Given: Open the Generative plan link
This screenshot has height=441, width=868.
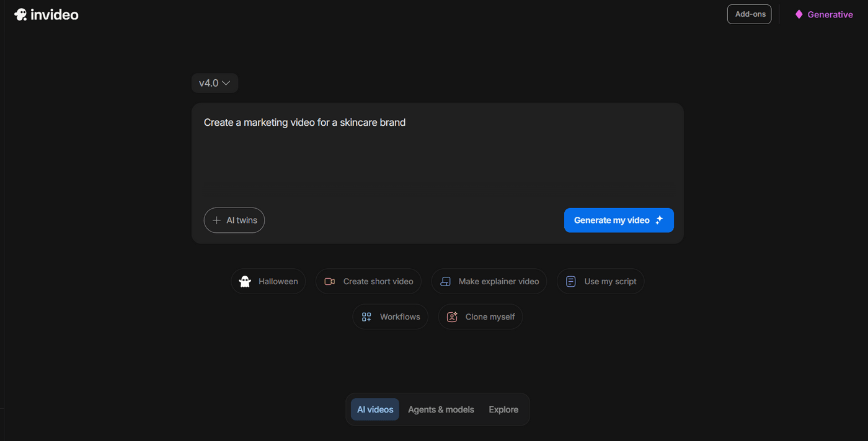Looking at the screenshot, I should coord(830,14).
